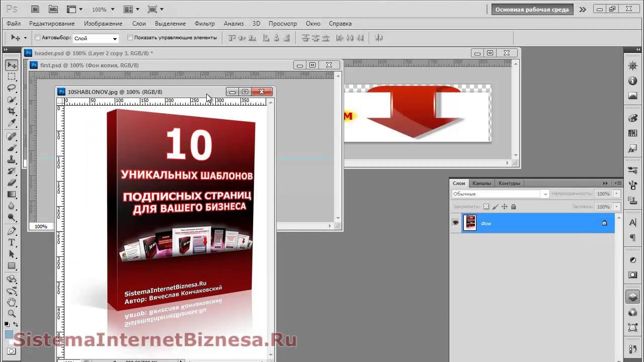Image resolution: width=644 pixels, height=362 pixels.
Task: Open Mini Bridge from the top bar
Action: click(53, 9)
